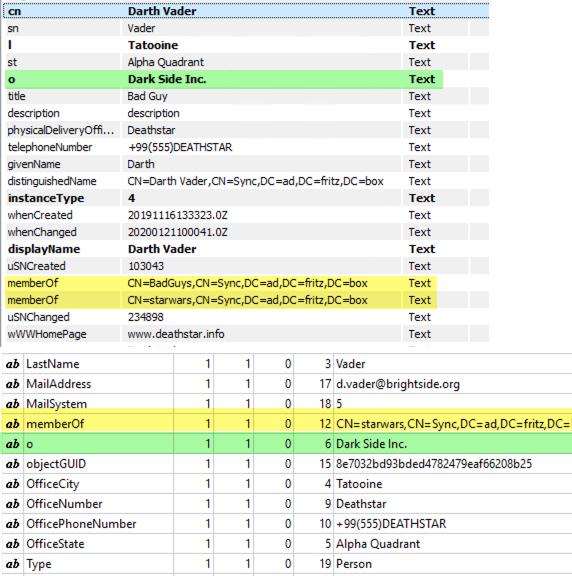Select the highlighted 'o' attribute Dark Side Inc.
This screenshot has width=572, height=576.
[224, 79]
